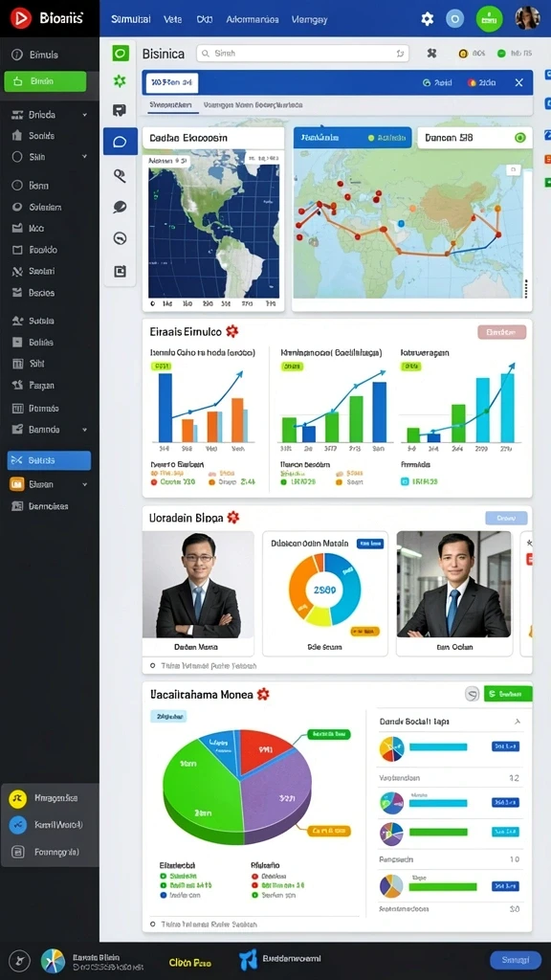Click the icon at search field's right end

400,54
